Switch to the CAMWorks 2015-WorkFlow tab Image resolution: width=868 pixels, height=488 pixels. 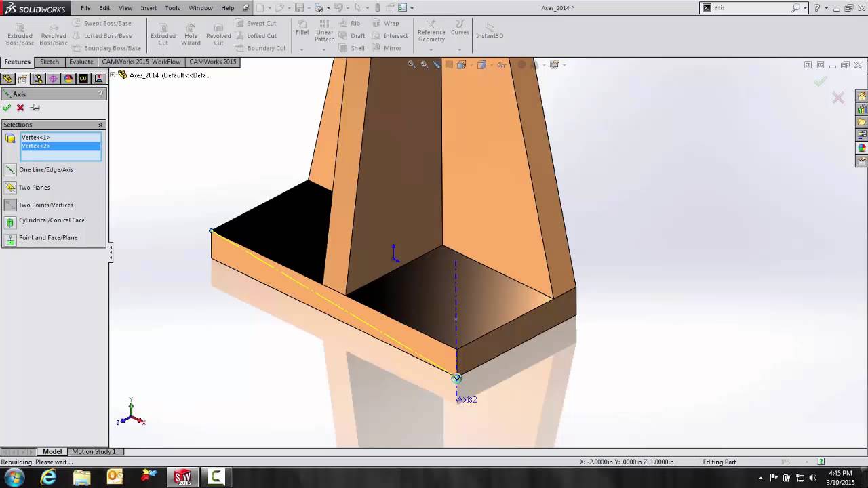click(141, 62)
